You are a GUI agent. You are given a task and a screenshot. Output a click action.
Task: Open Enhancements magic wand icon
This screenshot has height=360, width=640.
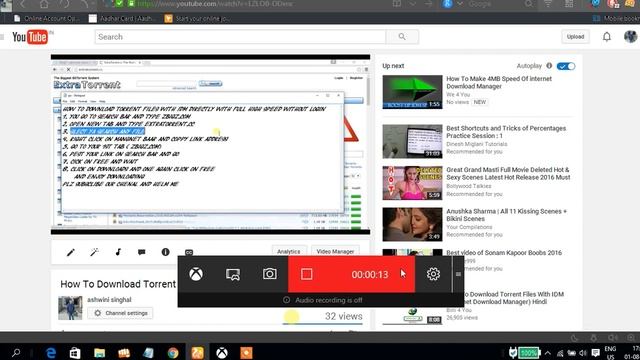coord(94,252)
